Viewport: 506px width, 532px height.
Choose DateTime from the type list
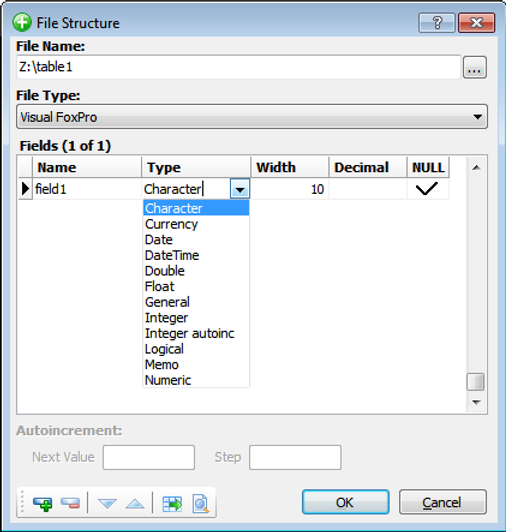tap(196, 255)
